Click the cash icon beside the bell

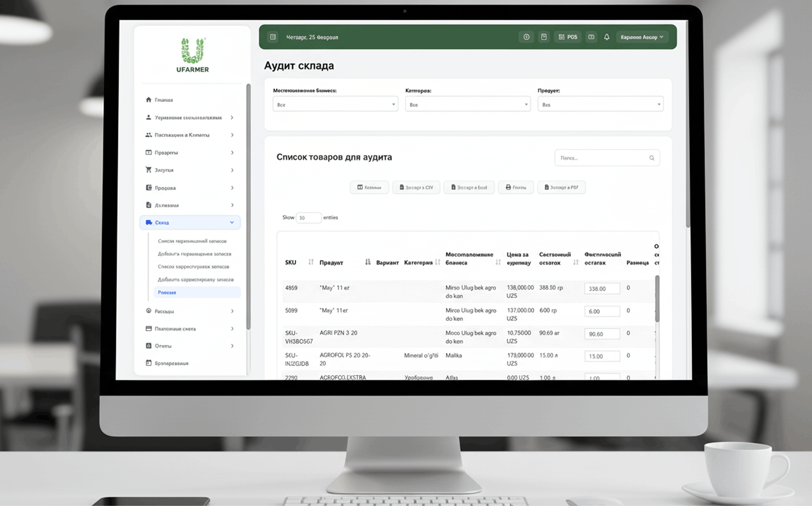click(591, 37)
